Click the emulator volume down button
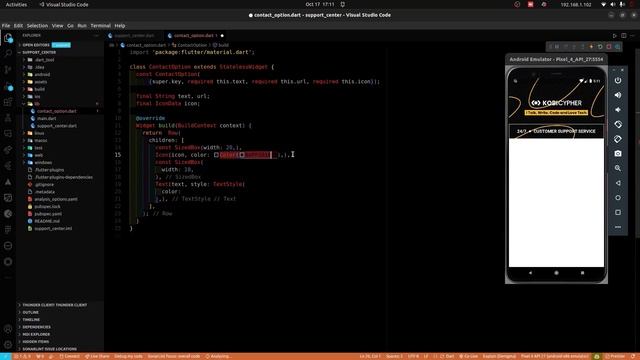The height and width of the screenshot is (360, 640). coord(618,110)
